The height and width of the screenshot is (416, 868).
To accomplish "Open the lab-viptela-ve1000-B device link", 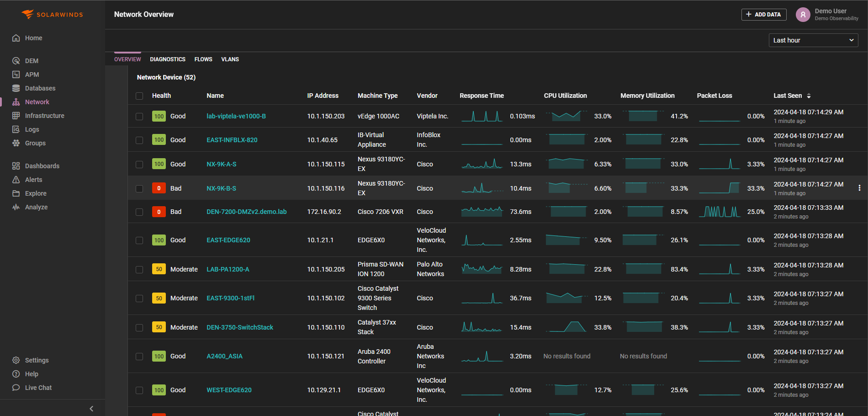I will click(x=236, y=116).
